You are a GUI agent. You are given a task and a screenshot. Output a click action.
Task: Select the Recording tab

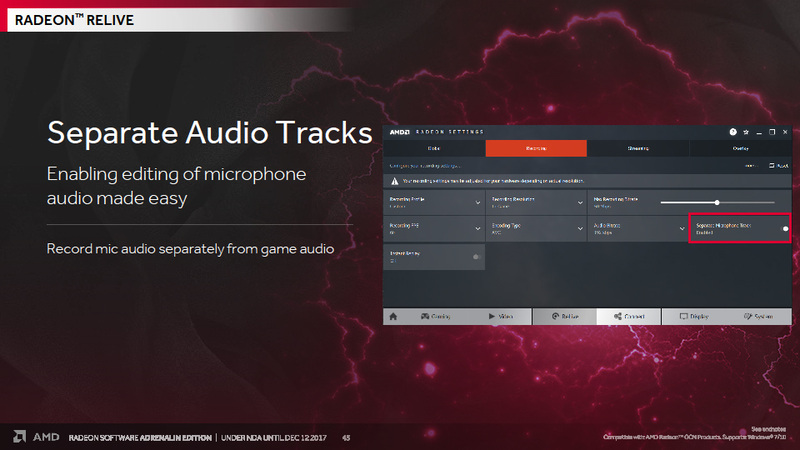tap(536, 148)
